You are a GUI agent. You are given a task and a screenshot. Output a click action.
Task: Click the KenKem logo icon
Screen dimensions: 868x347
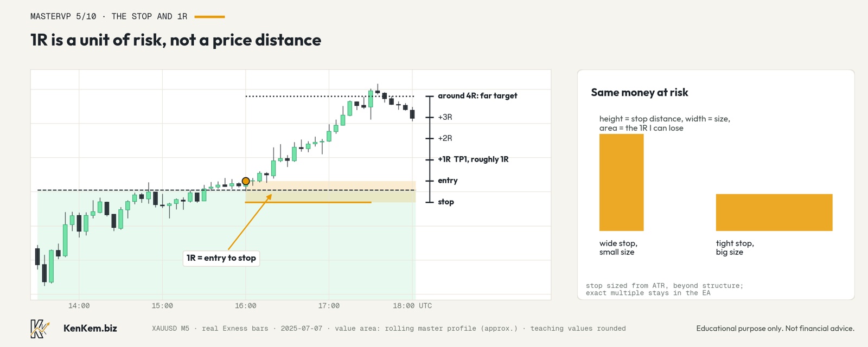tap(40, 329)
